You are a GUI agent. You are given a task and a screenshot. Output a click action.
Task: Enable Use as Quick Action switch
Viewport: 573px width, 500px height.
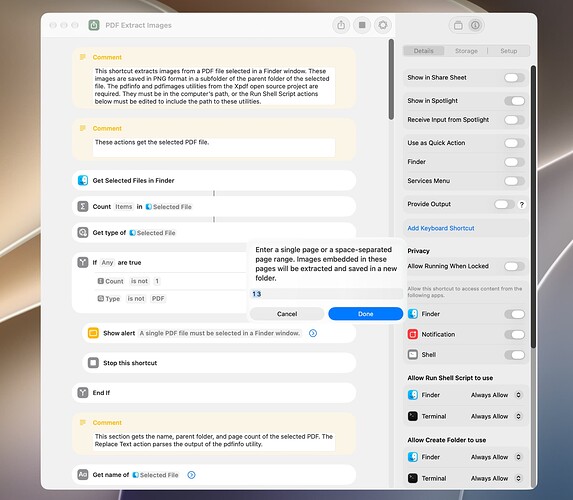[514, 143]
